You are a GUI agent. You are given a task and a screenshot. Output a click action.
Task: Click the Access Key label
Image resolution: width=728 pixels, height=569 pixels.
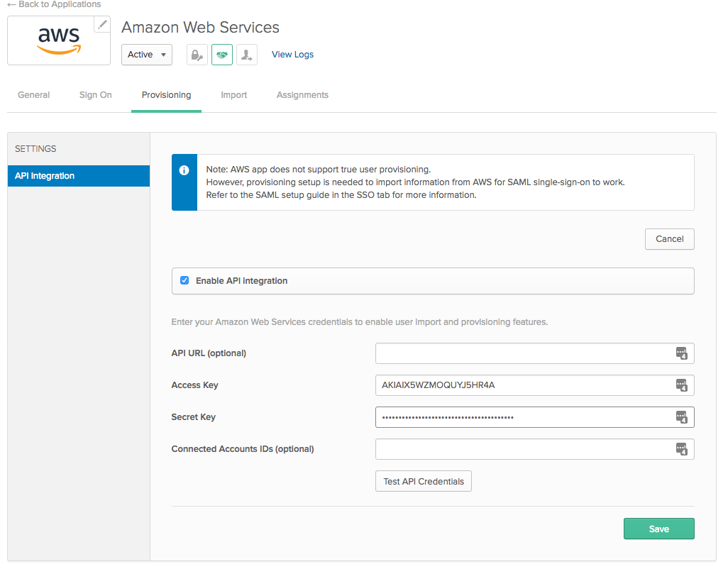click(194, 385)
